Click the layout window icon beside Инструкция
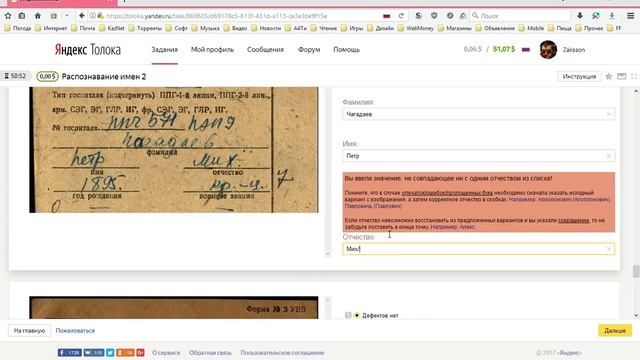This screenshot has width=640, height=360. click(622, 76)
